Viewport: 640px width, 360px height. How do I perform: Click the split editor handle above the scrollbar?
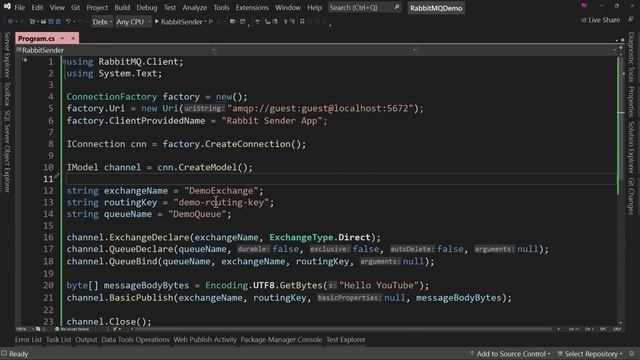tap(620, 48)
